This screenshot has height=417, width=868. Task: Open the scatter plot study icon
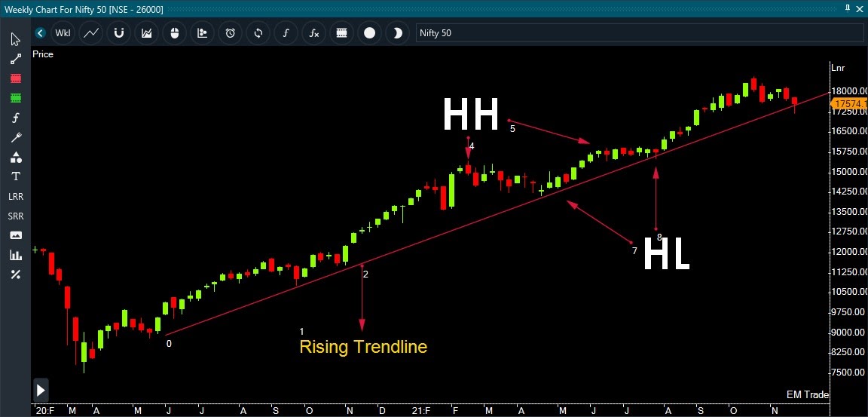pyautogui.click(x=202, y=33)
